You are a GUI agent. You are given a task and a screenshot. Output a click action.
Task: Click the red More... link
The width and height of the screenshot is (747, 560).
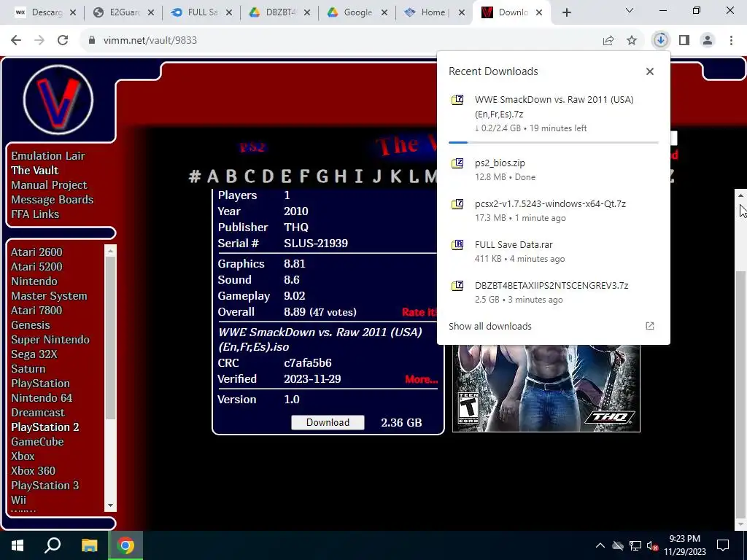click(x=421, y=379)
